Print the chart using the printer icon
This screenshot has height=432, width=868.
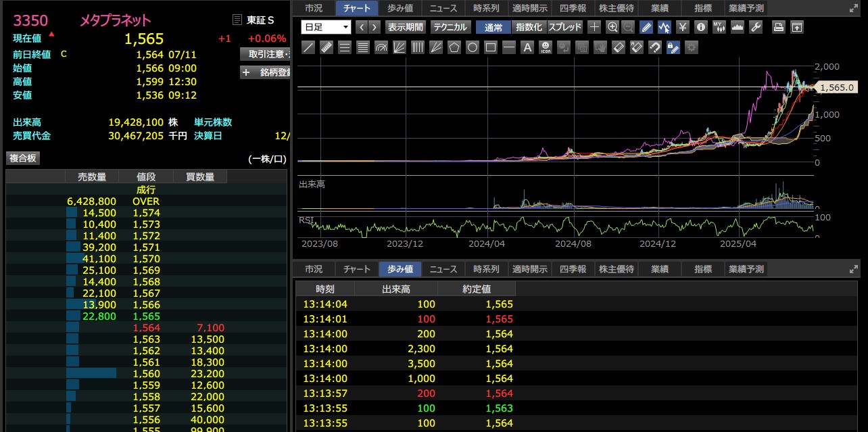[779, 27]
